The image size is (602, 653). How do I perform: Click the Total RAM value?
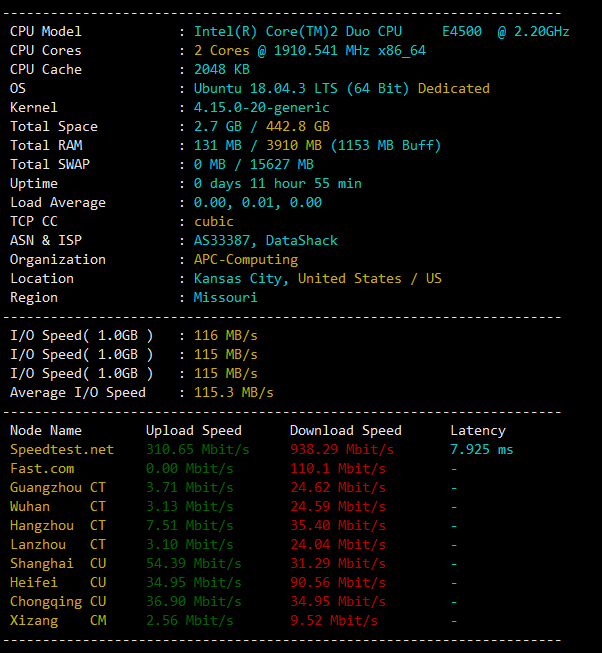(x=317, y=145)
